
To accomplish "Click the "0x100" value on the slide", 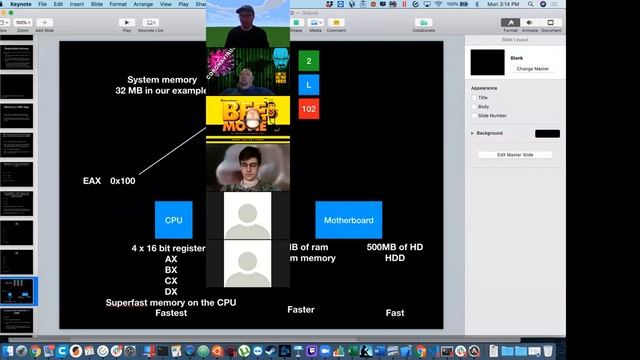I will (x=122, y=181).
